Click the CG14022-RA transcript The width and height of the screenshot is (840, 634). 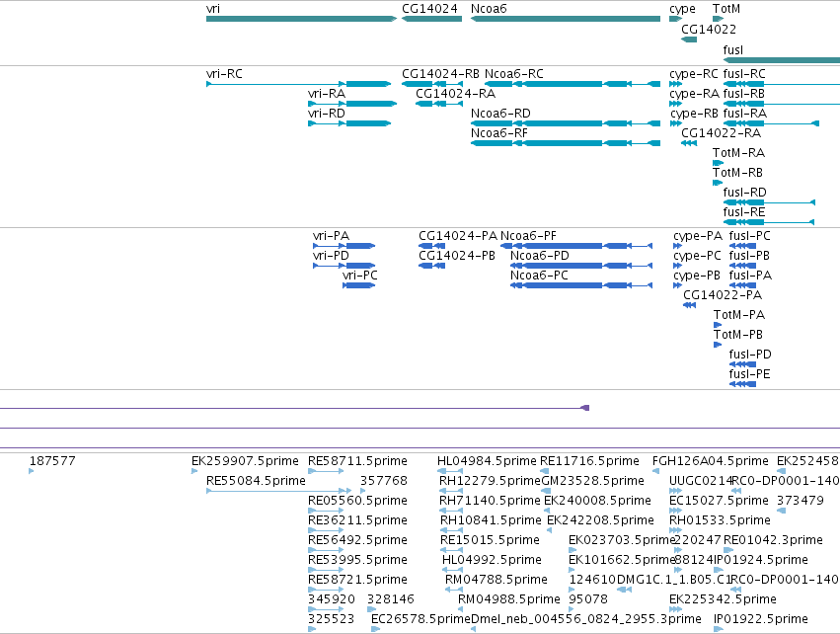(689, 143)
